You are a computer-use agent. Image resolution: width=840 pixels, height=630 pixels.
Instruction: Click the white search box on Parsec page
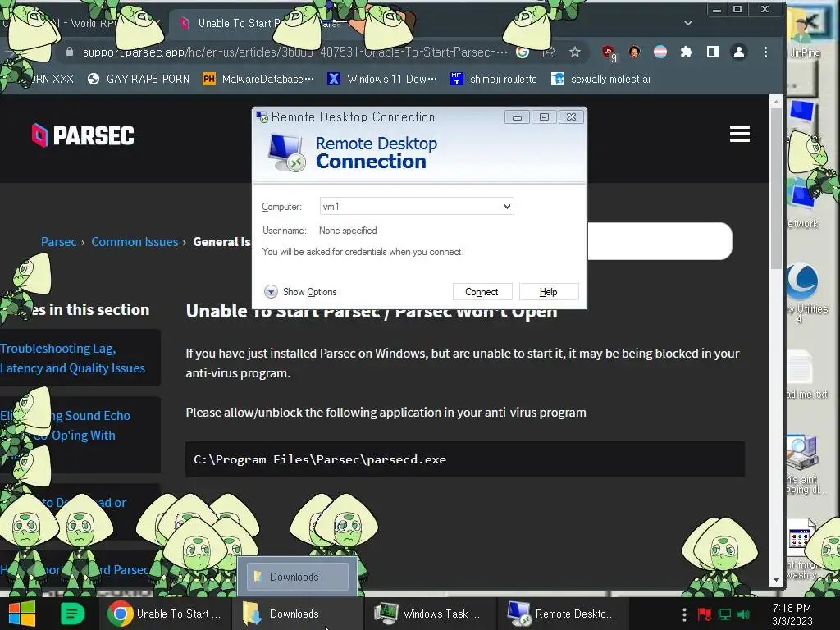tap(660, 241)
